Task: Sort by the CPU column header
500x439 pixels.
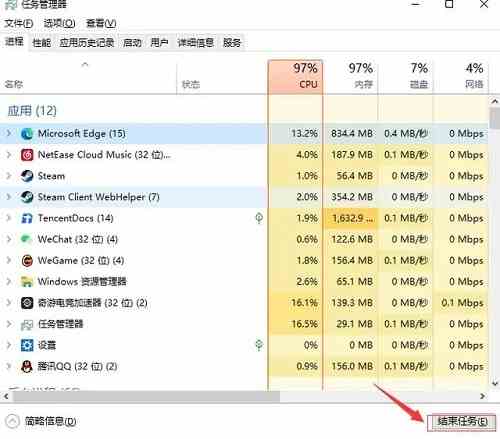Action: (x=295, y=77)
